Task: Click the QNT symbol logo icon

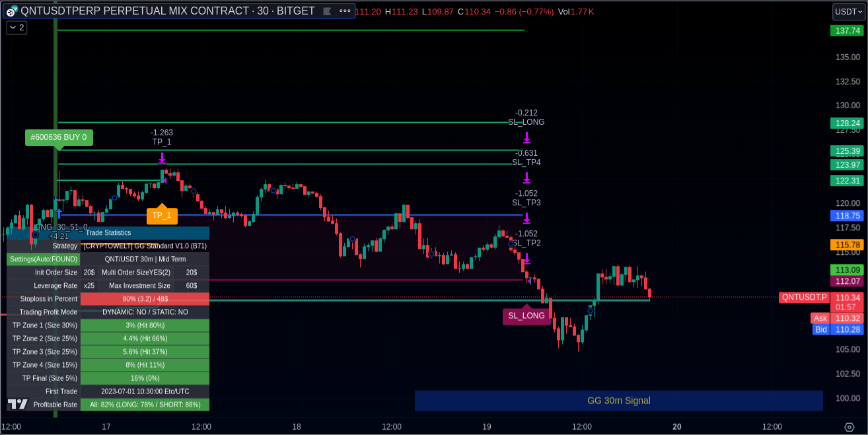Action: click(x=11, y=11)
